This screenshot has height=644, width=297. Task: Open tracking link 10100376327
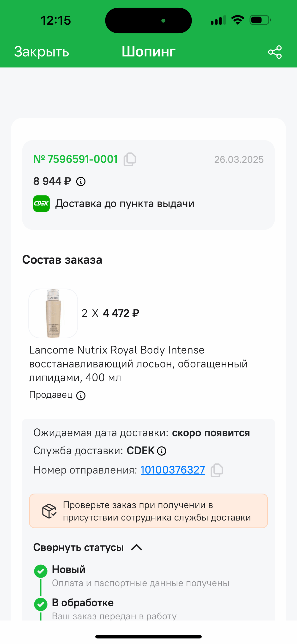pos(173,470)
